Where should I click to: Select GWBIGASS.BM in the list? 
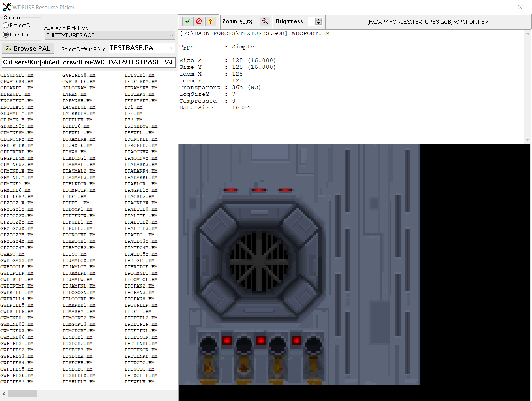[17, 260]
